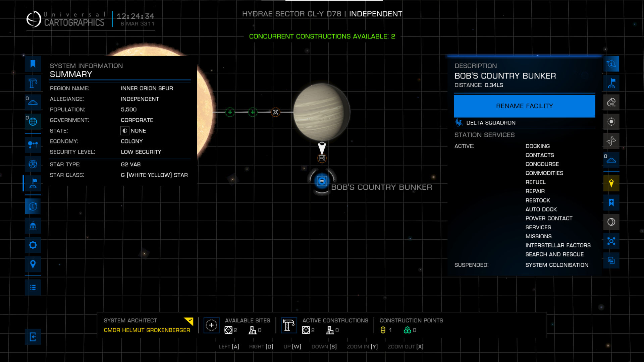Image resolution: width=644 pixels, height=362 pixels.
Task: Click the state NONE indicator icon
Action: tap(125, 131)
